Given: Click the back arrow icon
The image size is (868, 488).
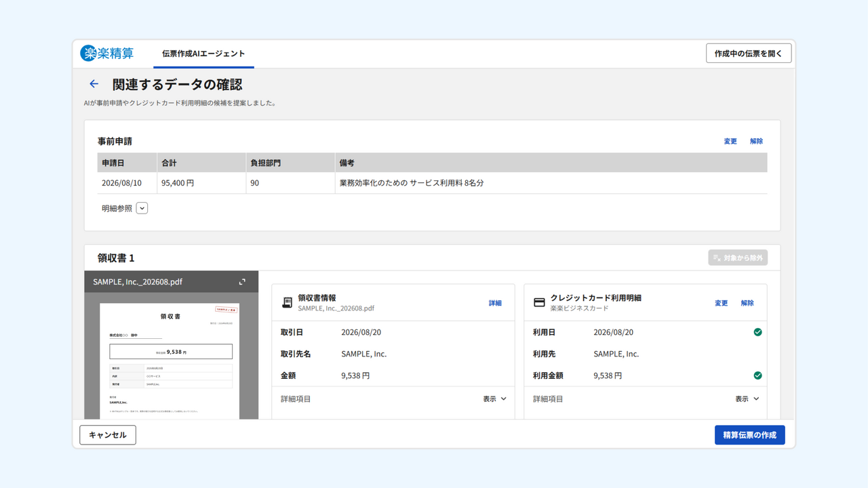Looking at the screenshot, I should click(94, 84).
